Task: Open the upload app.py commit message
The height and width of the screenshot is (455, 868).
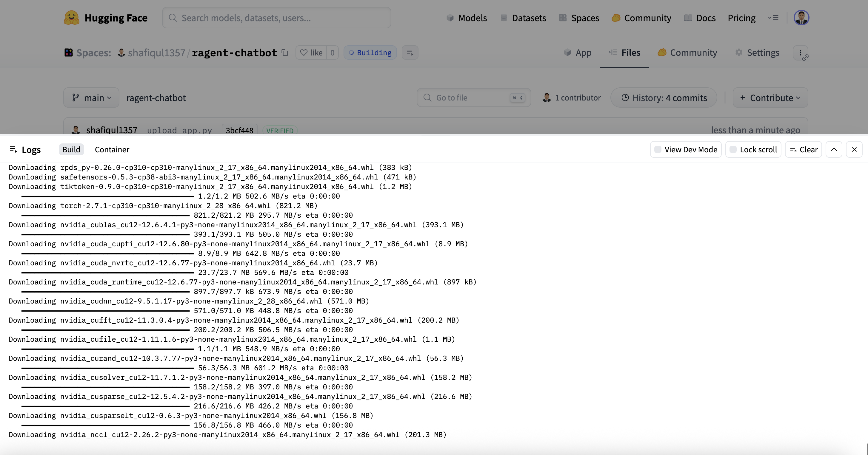Action: (x=179, y=130)
